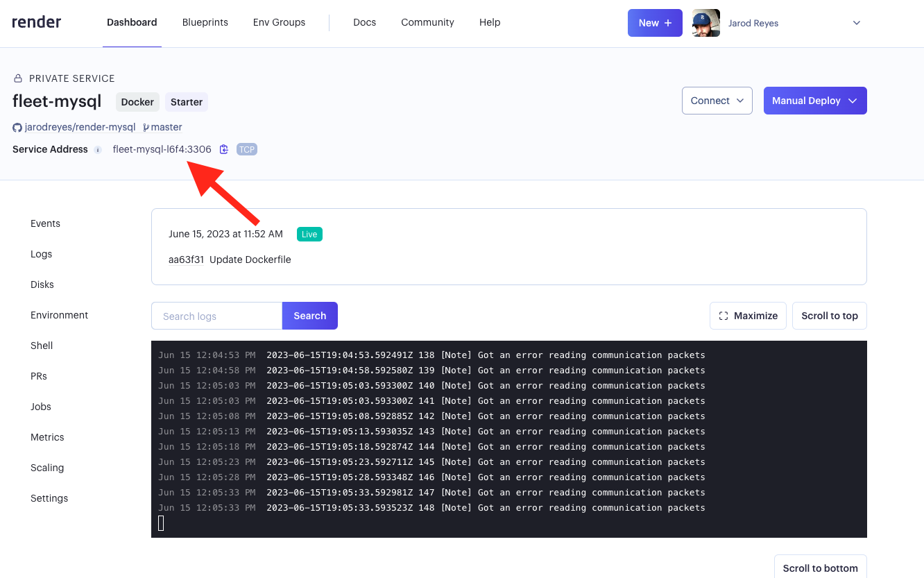
Task: Open the Jobs section
Action: (41, 407)
